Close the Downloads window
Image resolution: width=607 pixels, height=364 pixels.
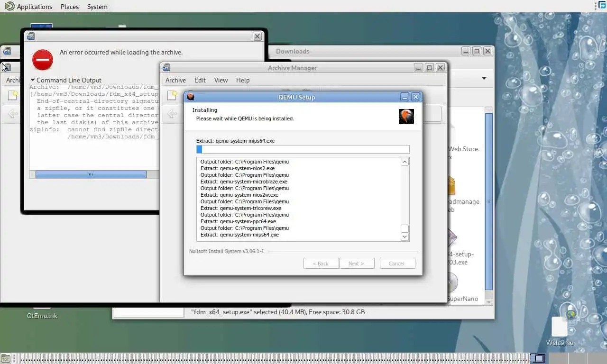coord(487,51)
